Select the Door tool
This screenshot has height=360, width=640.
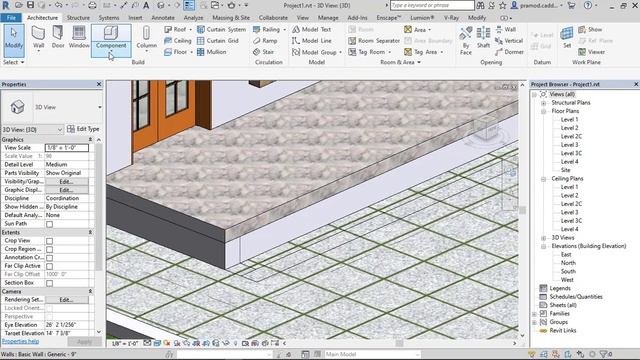click(x=58, y=38)
